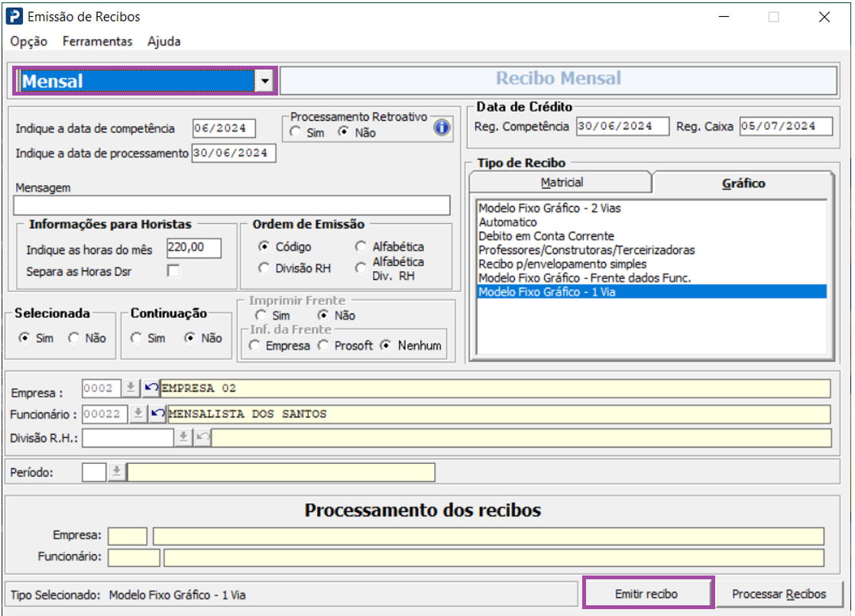Switch to the Gráfico tab

[743, 183]
